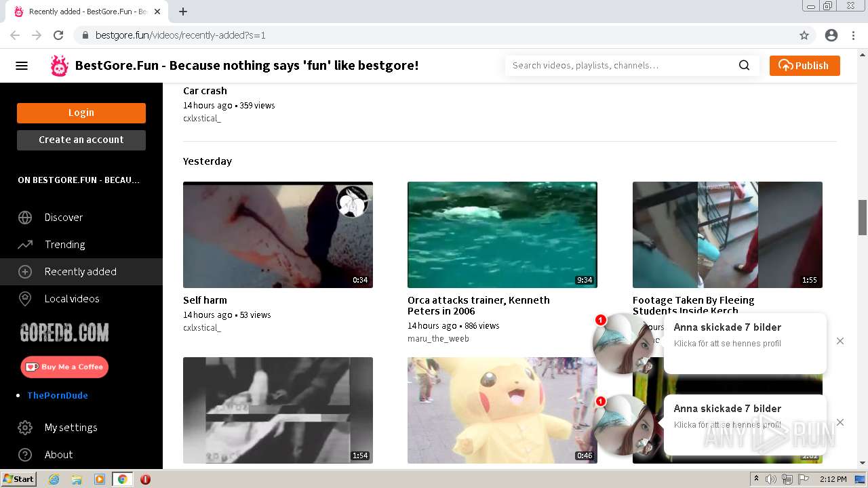Image resolution: width=868 pixels, height=488 pixels.
Task: Click Footage Taken By Fleeing Students title
Action: [694, 305]
